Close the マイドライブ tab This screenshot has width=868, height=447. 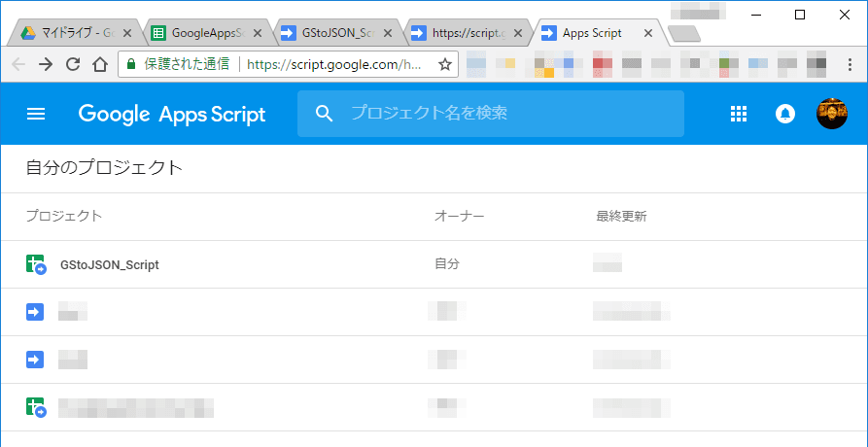click(x=126, y=33)
